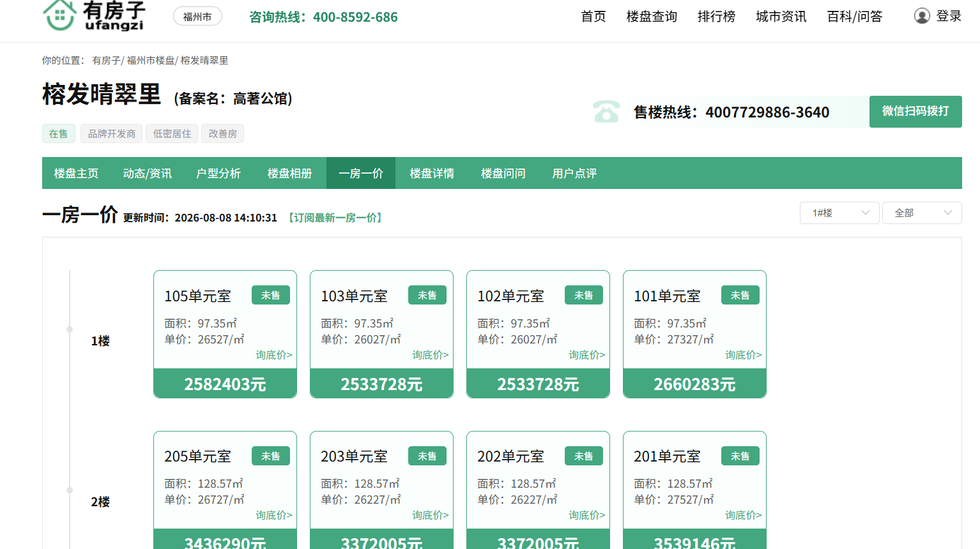This screenshot has height=549, width=980.
Task: Open 城市资讯 in top navigation
Action: click(781, 17)
